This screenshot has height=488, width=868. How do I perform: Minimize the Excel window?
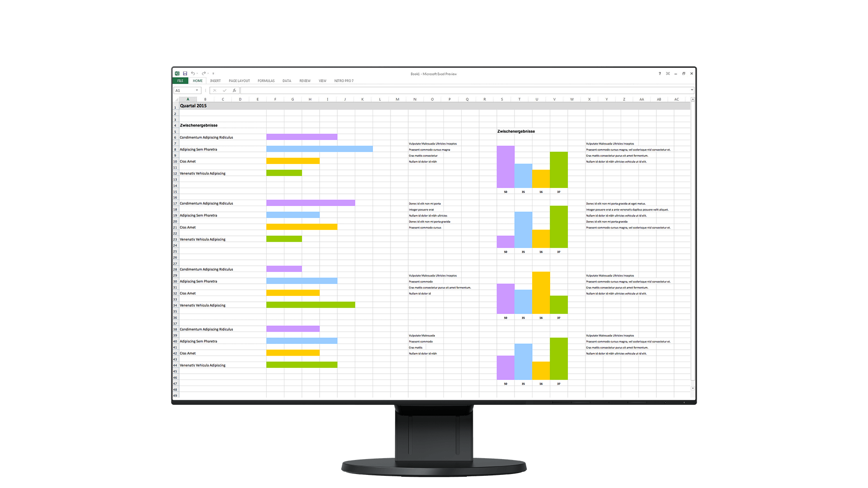point(675,74)
